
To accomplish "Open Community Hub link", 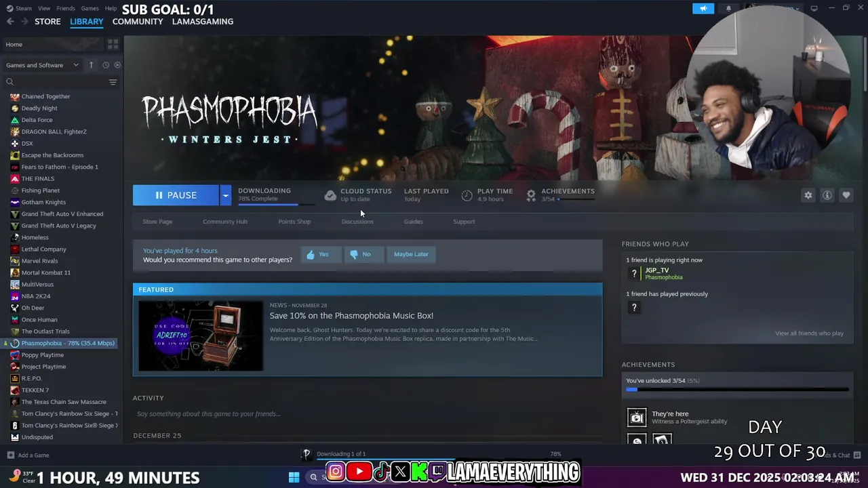I will pos(225,222).
